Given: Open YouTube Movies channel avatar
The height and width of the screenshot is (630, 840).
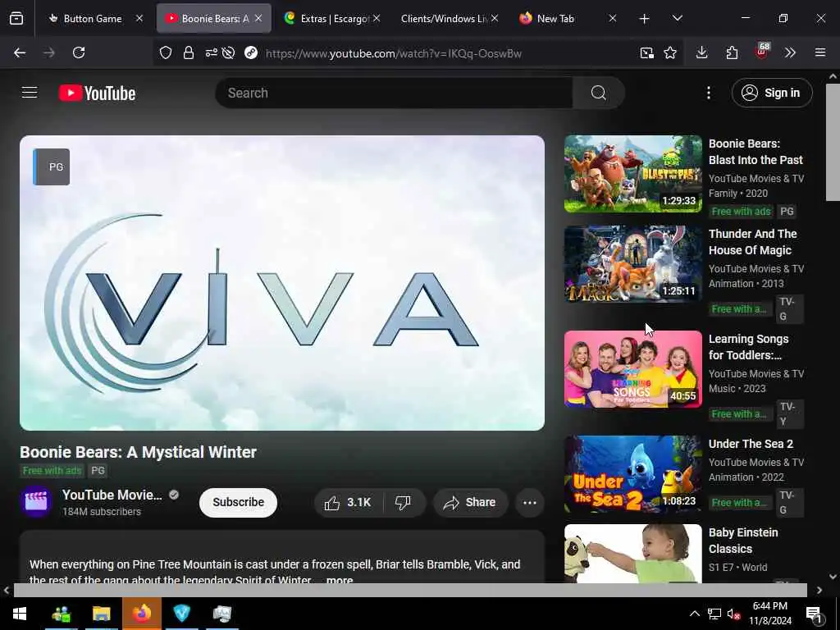Looking at the screenshot, I should tap(36, 502).
